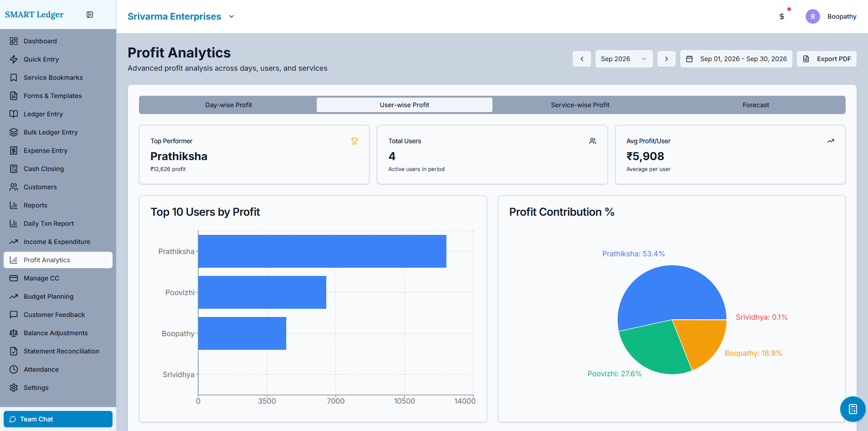Export the report as PDF

point(827,59)
